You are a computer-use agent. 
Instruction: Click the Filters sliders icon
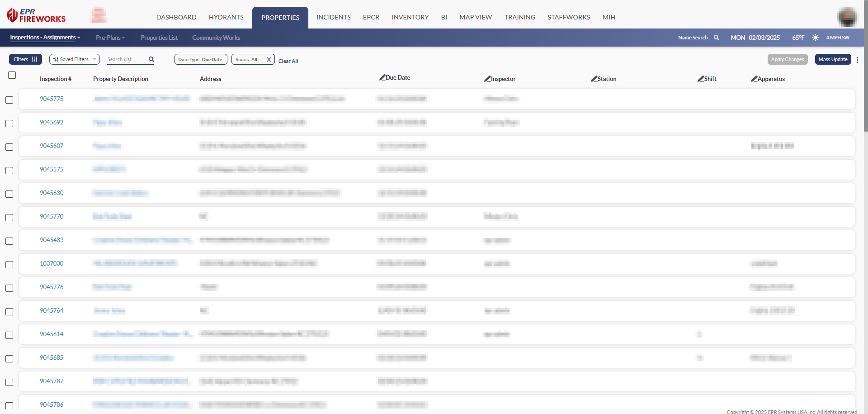click(x=34, y=59)
